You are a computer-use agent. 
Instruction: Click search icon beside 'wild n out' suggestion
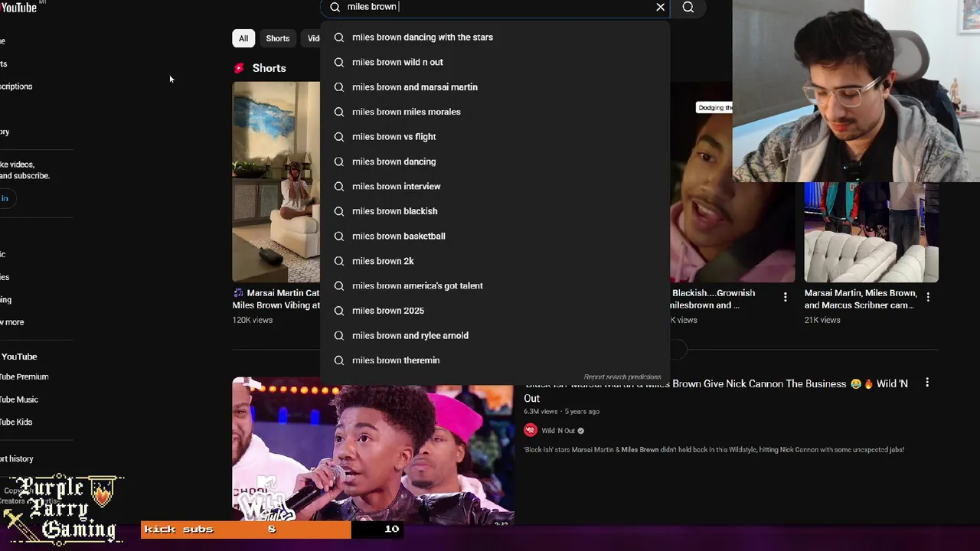339,62
